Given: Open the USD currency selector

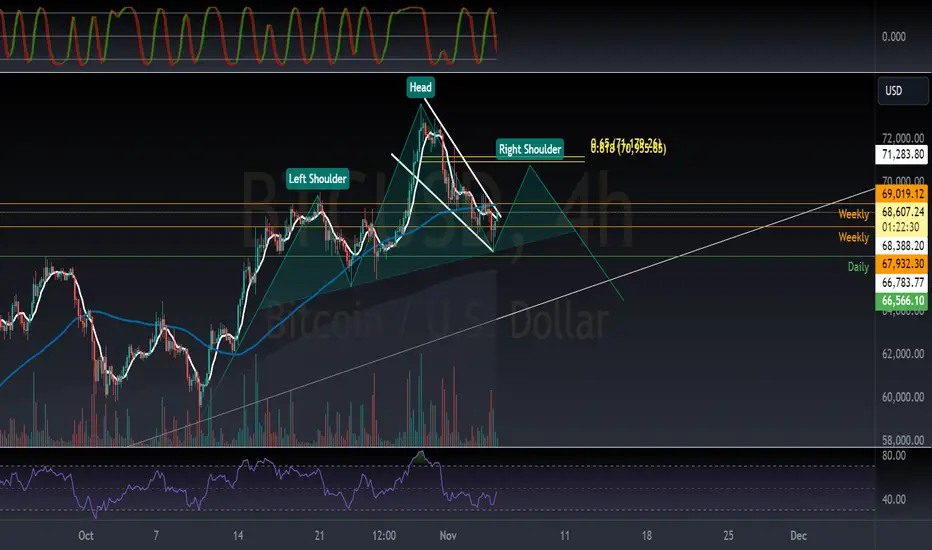Looking at the screenshot, I should [902, 91].
